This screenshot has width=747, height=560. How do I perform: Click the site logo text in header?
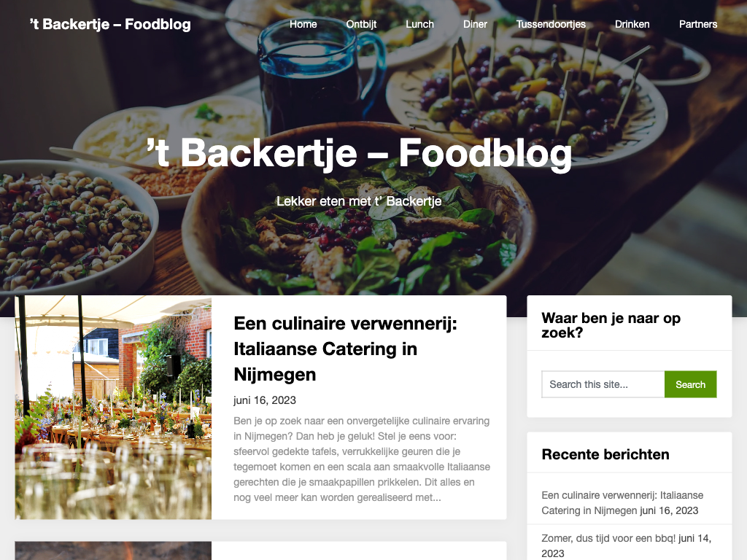tap(110, 24)
